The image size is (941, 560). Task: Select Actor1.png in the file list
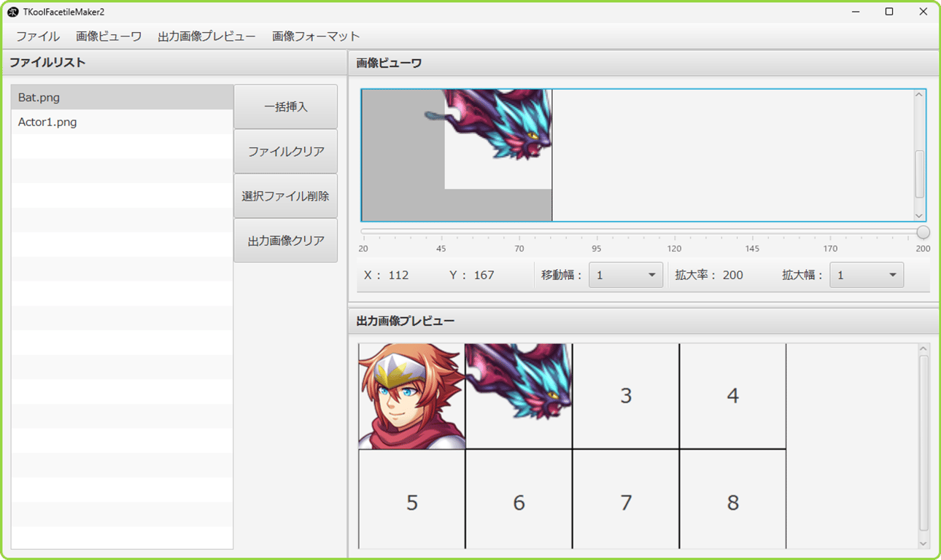tap(122, 122)
